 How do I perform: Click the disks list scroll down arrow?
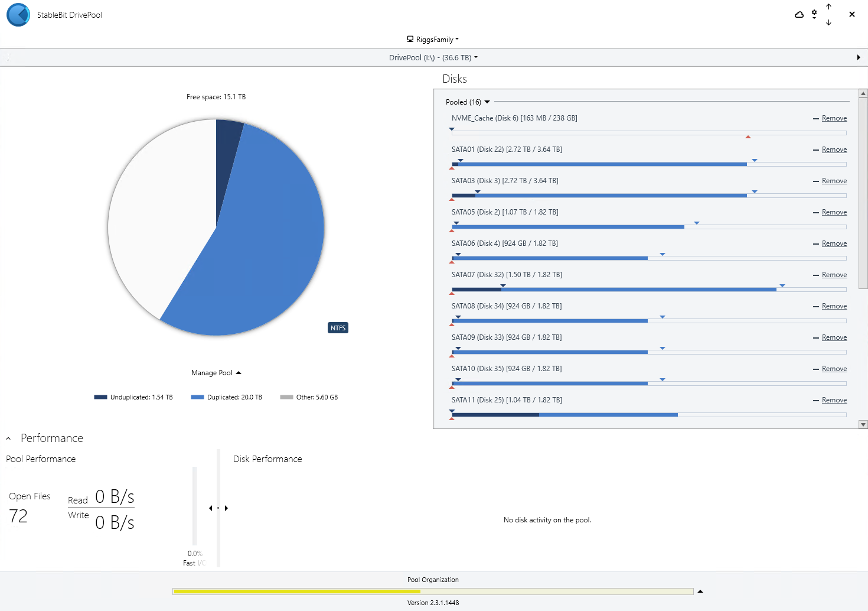click(863, 424)
